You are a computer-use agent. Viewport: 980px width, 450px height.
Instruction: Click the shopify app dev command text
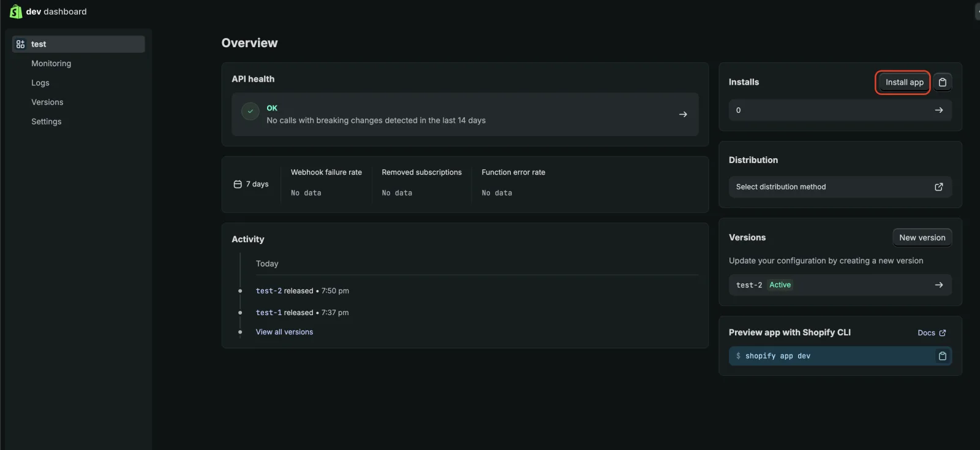point(778,356)
